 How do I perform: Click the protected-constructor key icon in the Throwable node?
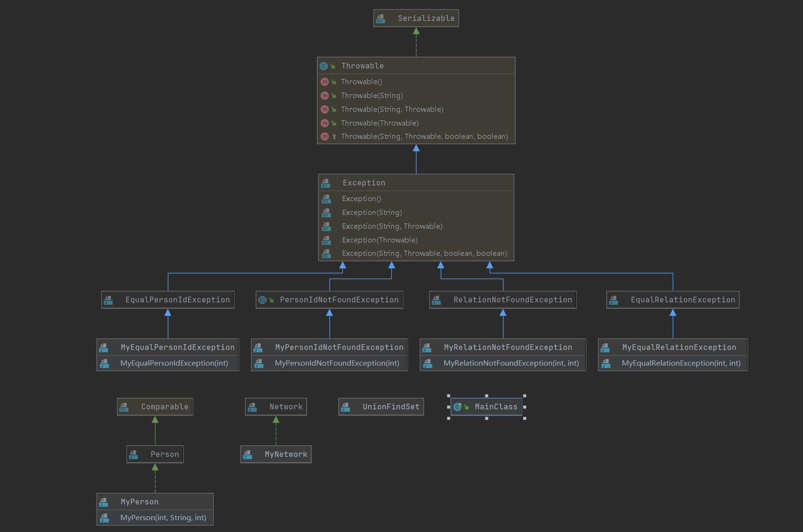click(334, 136)
